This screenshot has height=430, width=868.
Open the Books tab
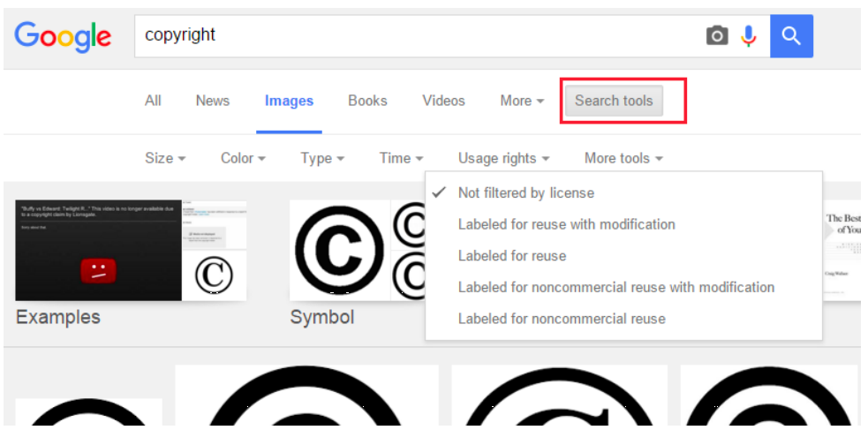pos(367,101)
